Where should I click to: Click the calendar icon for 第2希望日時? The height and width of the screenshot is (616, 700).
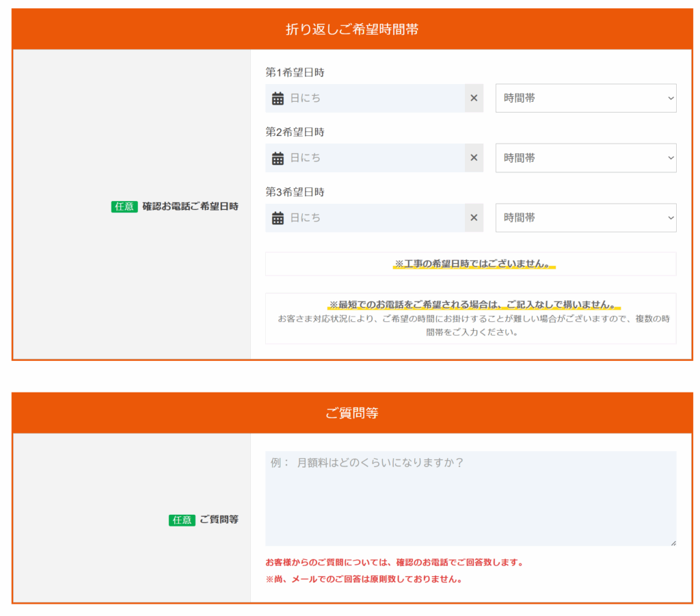point(277,158)
